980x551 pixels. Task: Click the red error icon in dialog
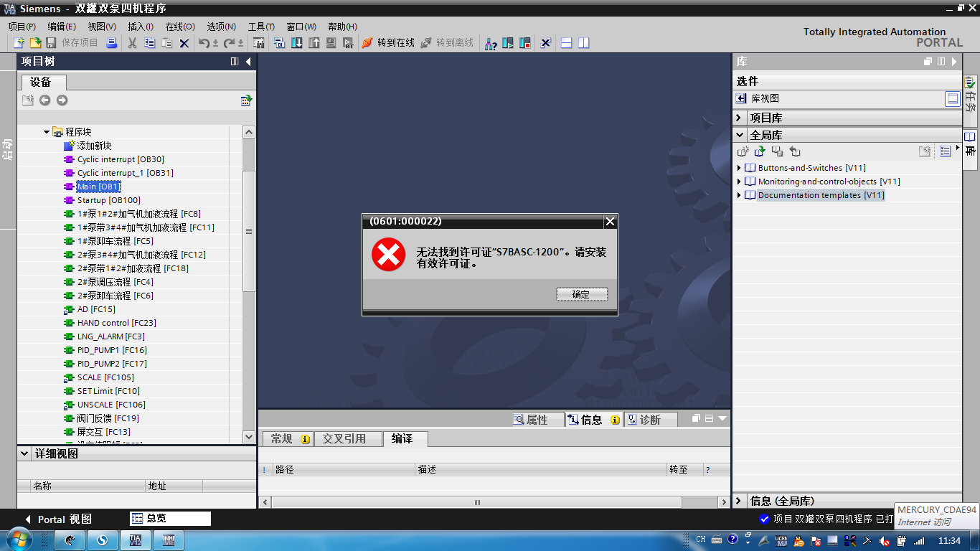click(x=388, y=256)
